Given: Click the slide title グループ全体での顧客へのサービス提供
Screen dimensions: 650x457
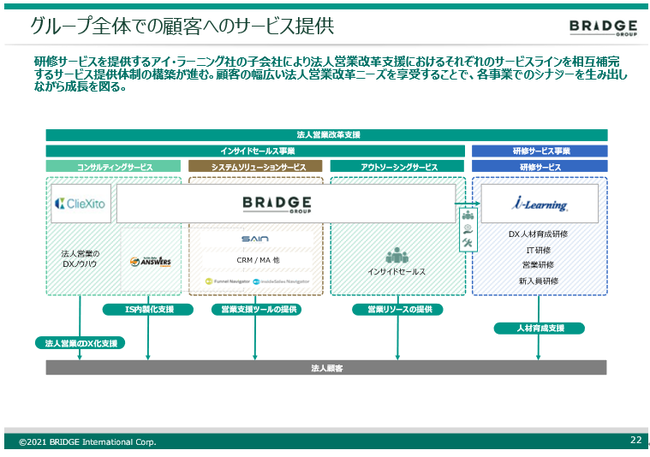Looking at the screenshot, I should [x=182, y=26].
